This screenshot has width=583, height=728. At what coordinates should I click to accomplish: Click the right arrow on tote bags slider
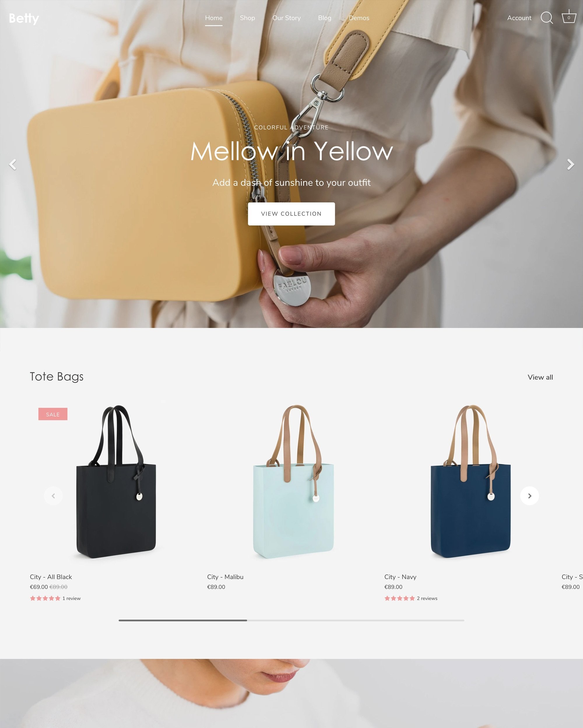pos(529,495)
